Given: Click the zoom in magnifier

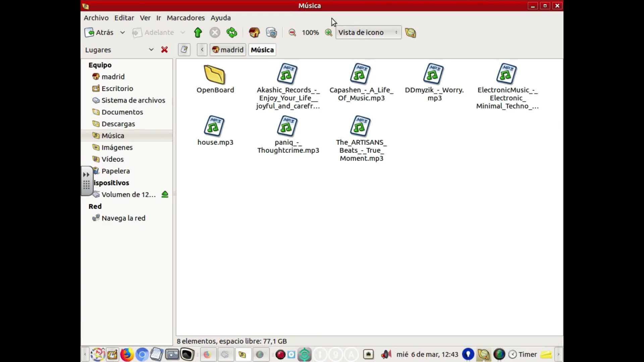Looking at the screenshot, I should (x=328, y=33).
